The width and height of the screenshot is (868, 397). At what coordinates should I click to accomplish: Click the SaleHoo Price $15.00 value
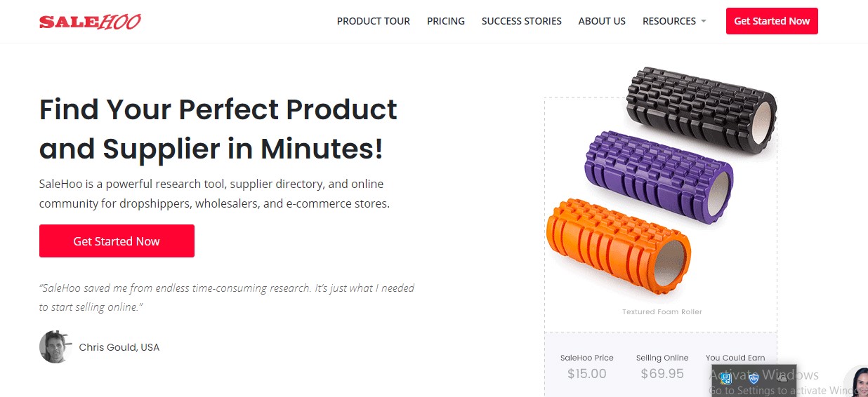coord(587,374)
